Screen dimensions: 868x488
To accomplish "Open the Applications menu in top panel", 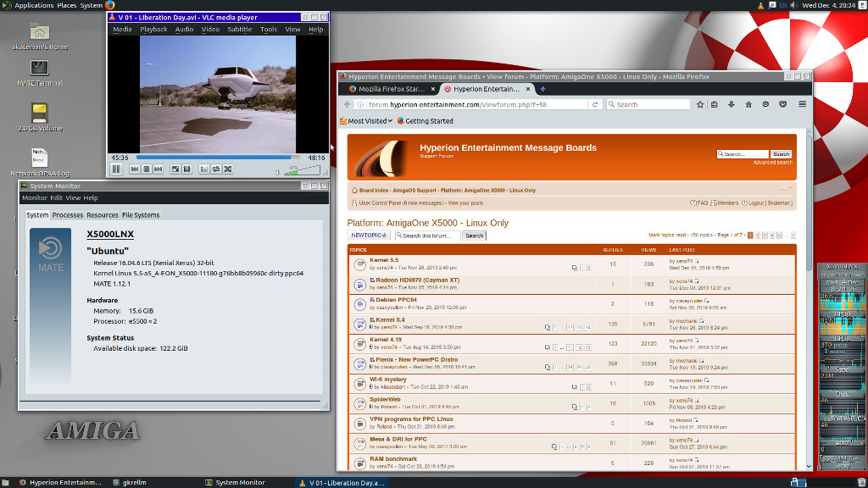I will (34, 6).
